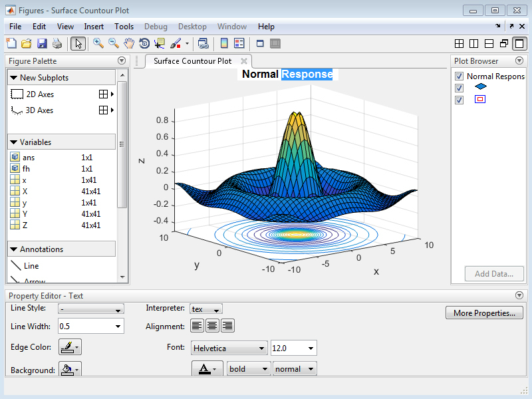Image resolution: width=532 pixels, height=399 pixels.
Task: Enable the Data Cursor tool
Action: (160, 43)
